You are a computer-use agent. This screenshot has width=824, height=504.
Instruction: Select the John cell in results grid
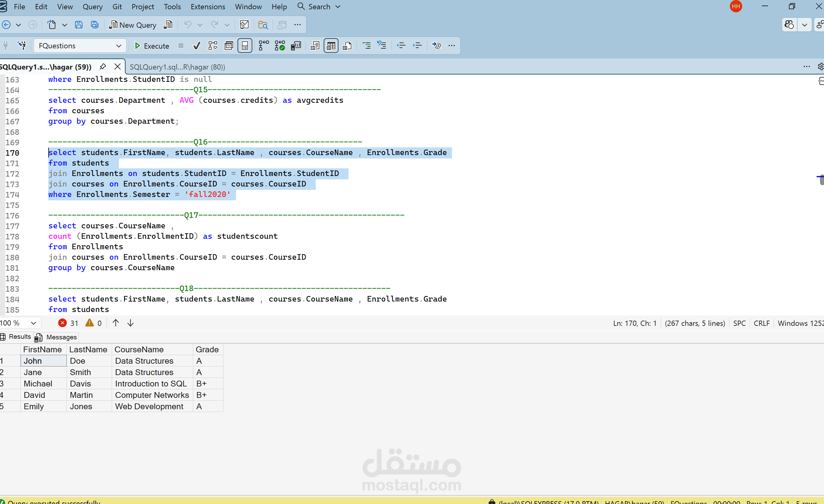point(43,361)
